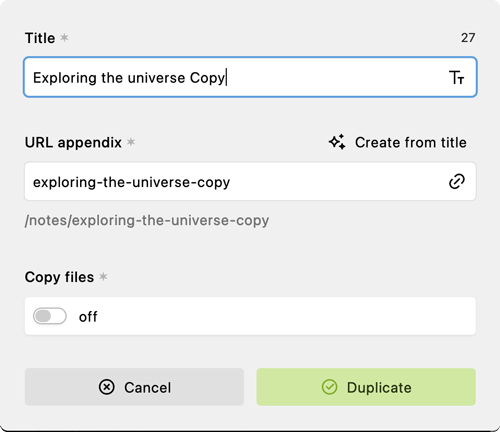Click the /notes/exploring-the-universe-copy path preview
This screenshot has height=432, width=500.
147,220
